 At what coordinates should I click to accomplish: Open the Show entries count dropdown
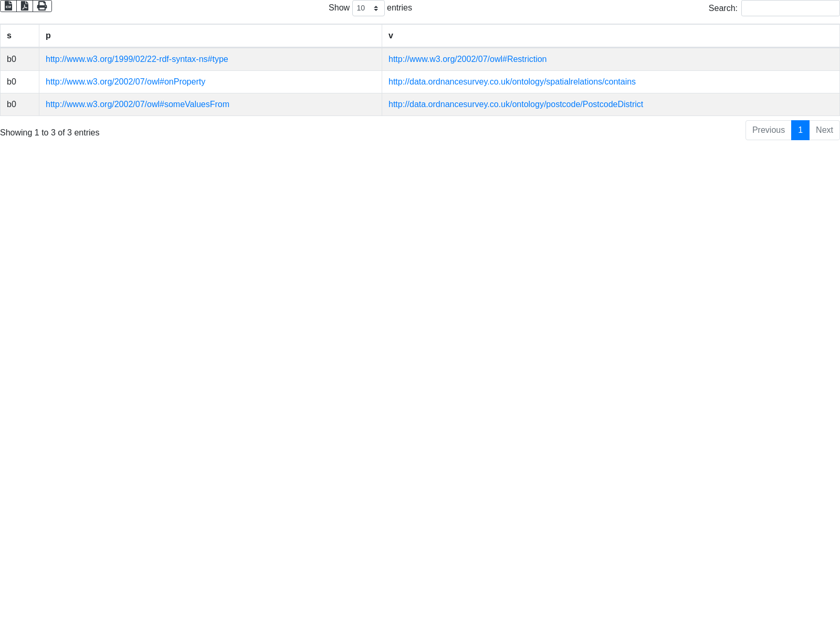tap(368, 8)
